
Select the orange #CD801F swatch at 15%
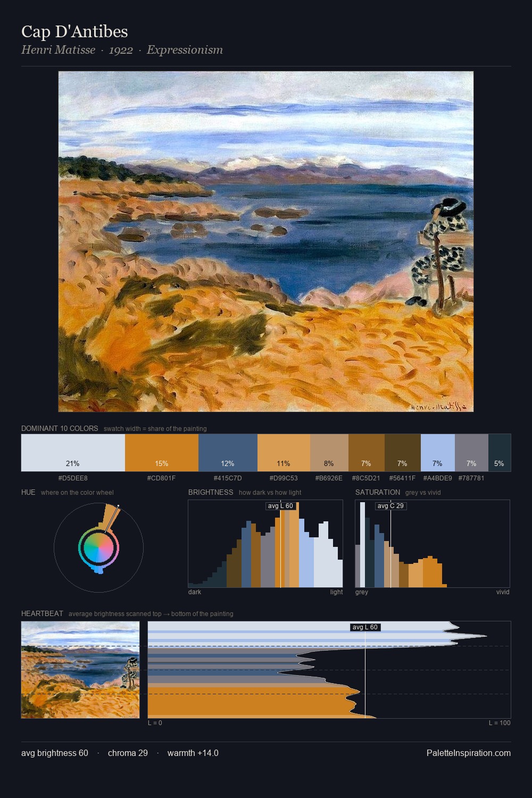coord(162,453)
